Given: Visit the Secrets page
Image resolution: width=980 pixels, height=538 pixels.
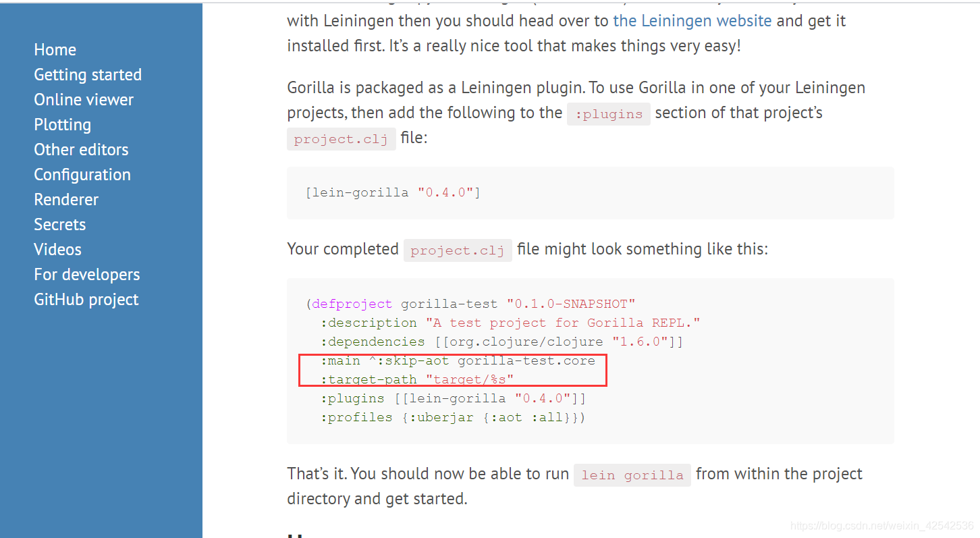Looking at the screenshot, I should 60,225.
